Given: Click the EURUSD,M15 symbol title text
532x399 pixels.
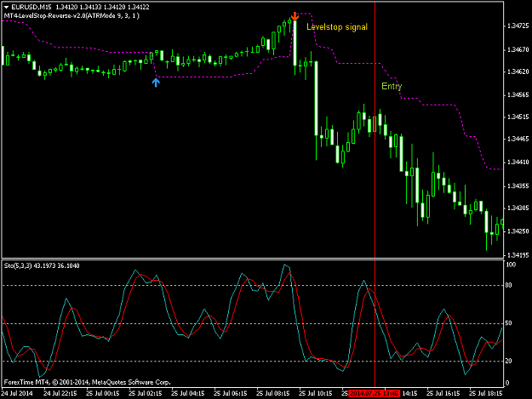Looking at the screenshot, I should pyautogui.click(x=31, y=7).
